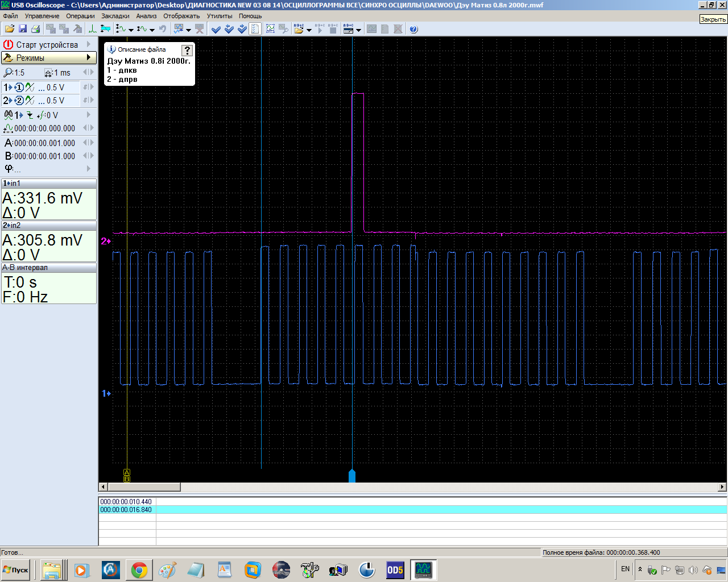This screenshot has height=582, width=728.
Task: Click the Пуск start button
Action: [x=16, y=569]
